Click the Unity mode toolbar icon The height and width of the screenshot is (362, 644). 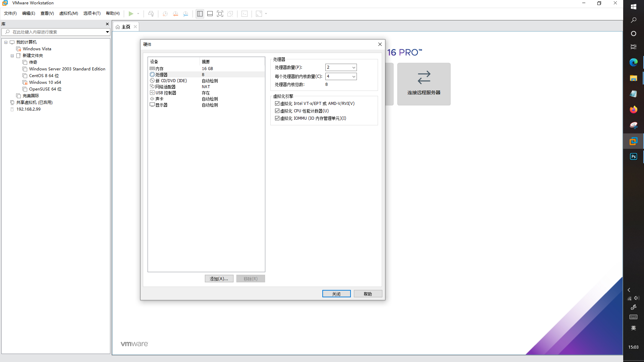(x=230, y=14)
